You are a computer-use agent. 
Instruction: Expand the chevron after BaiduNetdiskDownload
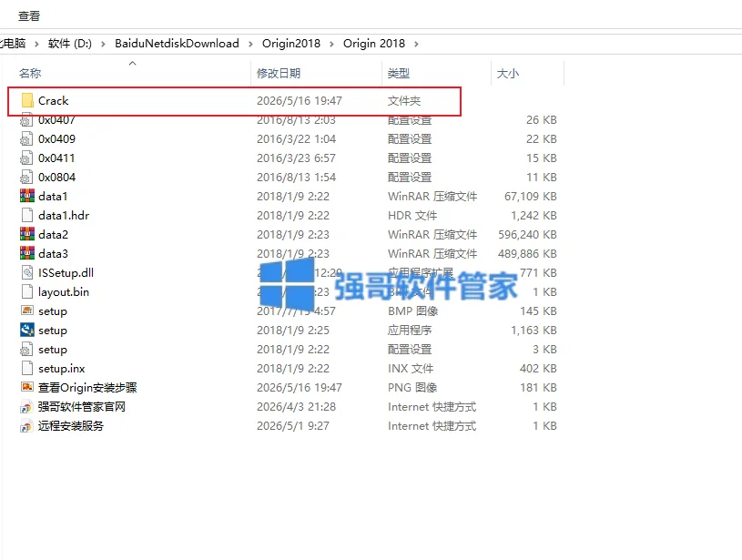point(250,44)
